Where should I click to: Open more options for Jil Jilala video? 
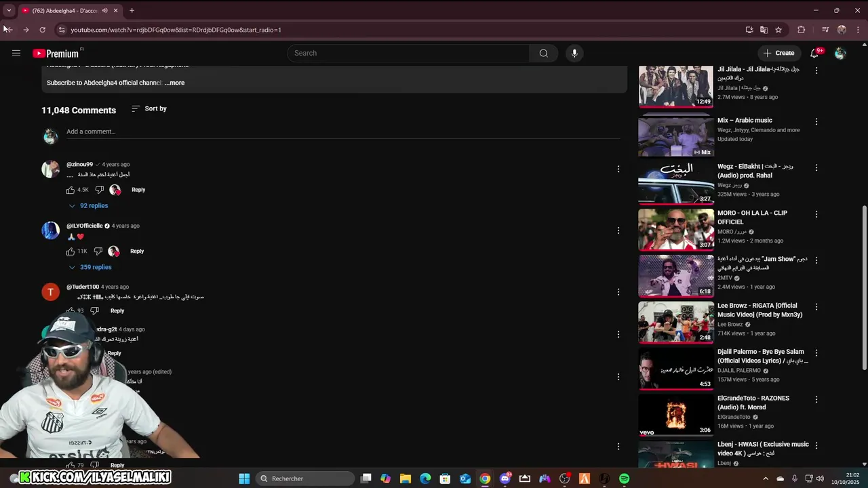(x=816, y=70)
